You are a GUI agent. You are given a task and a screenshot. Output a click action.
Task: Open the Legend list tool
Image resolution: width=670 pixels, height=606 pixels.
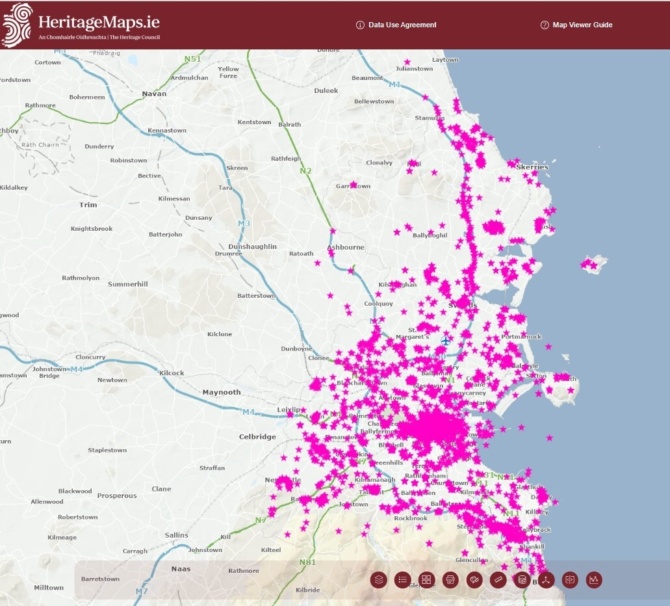tap(403, 580)
